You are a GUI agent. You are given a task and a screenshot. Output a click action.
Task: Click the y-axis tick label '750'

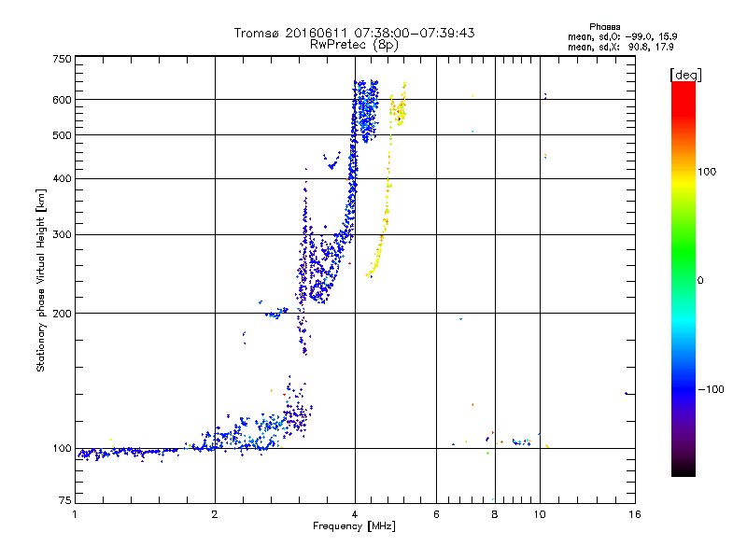63,59
